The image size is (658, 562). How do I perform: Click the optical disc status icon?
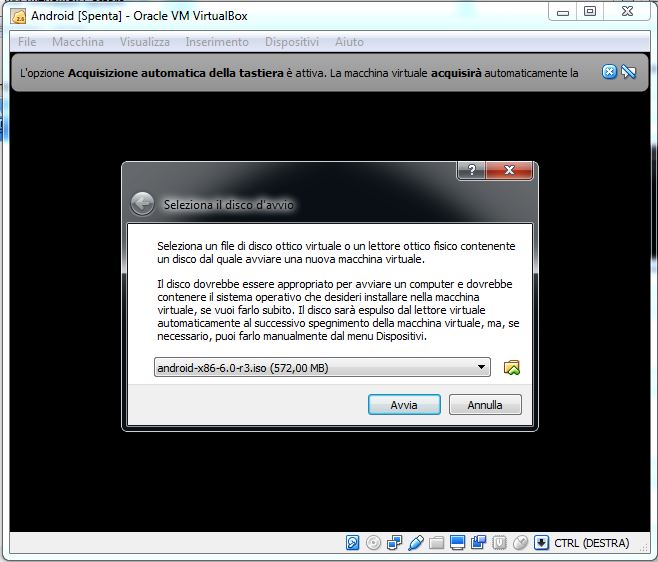(374, 543)
